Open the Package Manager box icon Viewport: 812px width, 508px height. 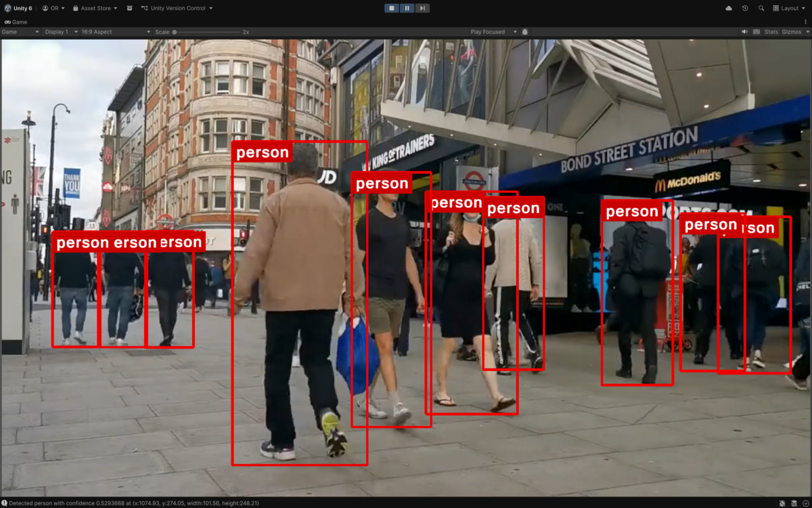coord(129,8)
